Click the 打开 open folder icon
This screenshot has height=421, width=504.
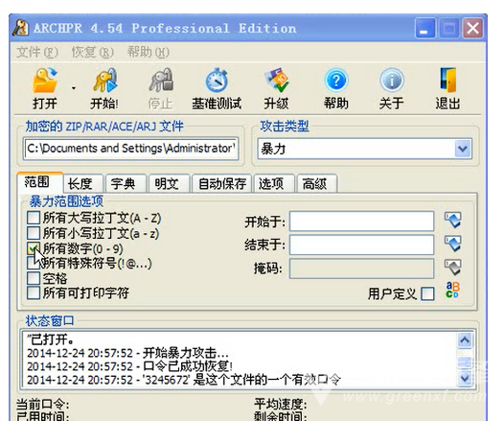(x=45, y=81)
